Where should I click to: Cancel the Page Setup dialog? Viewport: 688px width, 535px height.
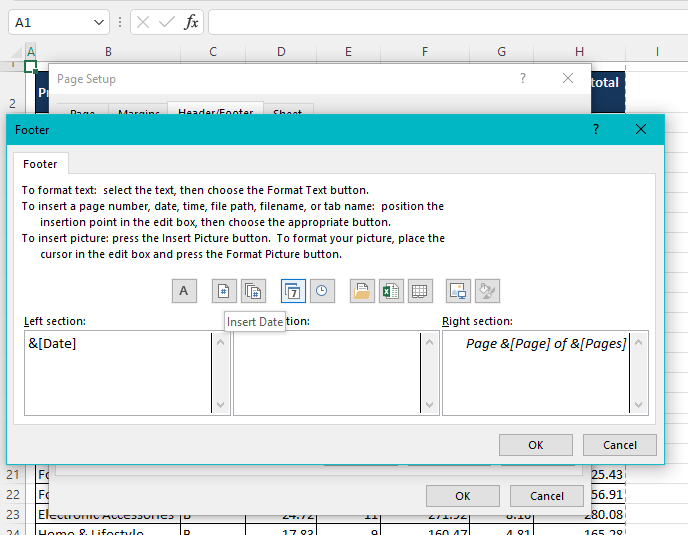pyautogui.click(x=546, y=496)
